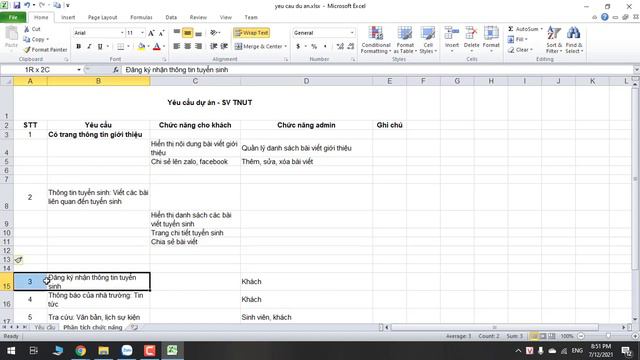Viewport: 640px width, 360px height.
Task: Open the font name dropdown (Arial)
Action: tap(122, 33)
